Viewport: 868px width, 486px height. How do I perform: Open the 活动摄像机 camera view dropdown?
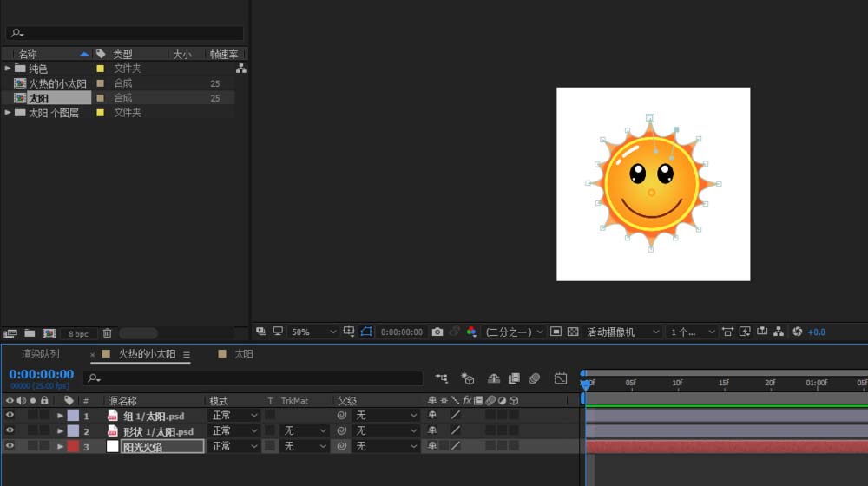[x=623, y=332]
